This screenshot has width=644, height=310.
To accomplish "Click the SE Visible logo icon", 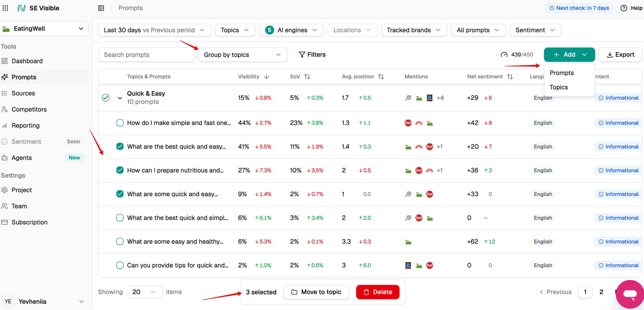I will tap(21, 8).
